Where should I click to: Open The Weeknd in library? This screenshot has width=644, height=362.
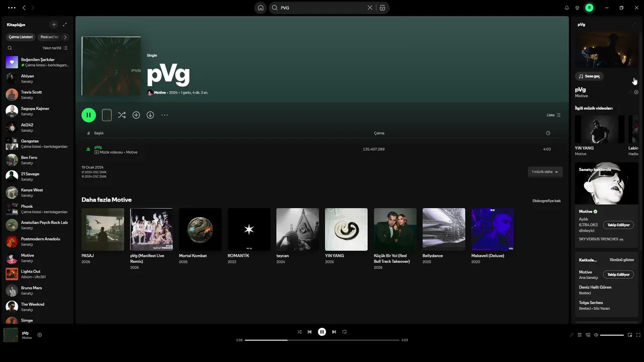point(37,307)
